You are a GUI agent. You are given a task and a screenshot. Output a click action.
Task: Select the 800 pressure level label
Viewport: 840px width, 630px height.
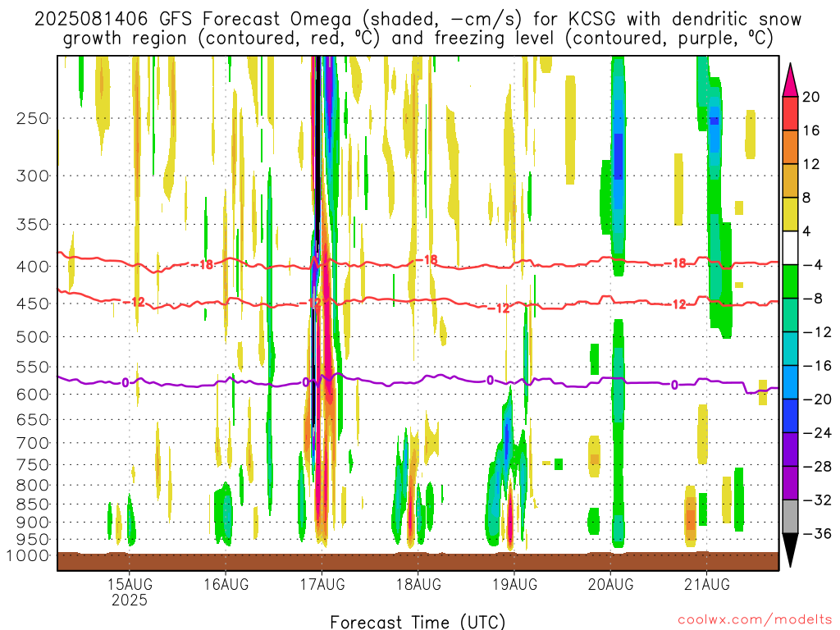coord(33,486)
